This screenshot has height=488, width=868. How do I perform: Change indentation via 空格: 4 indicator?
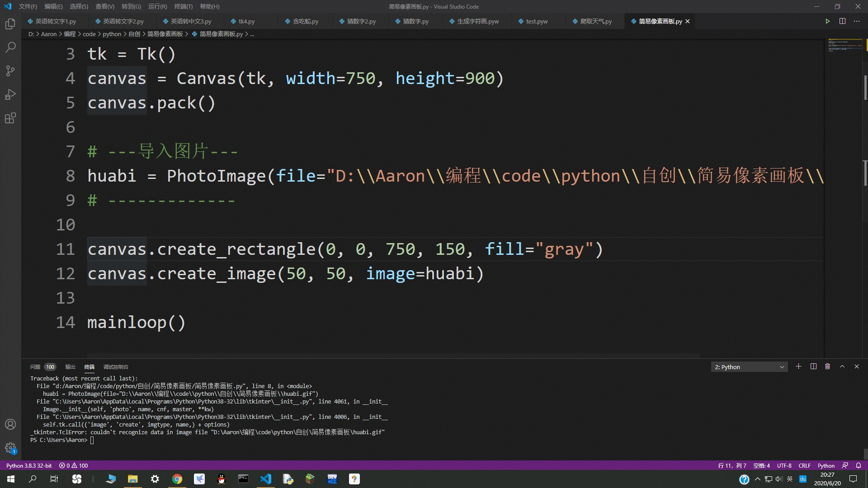pos(761,465)
